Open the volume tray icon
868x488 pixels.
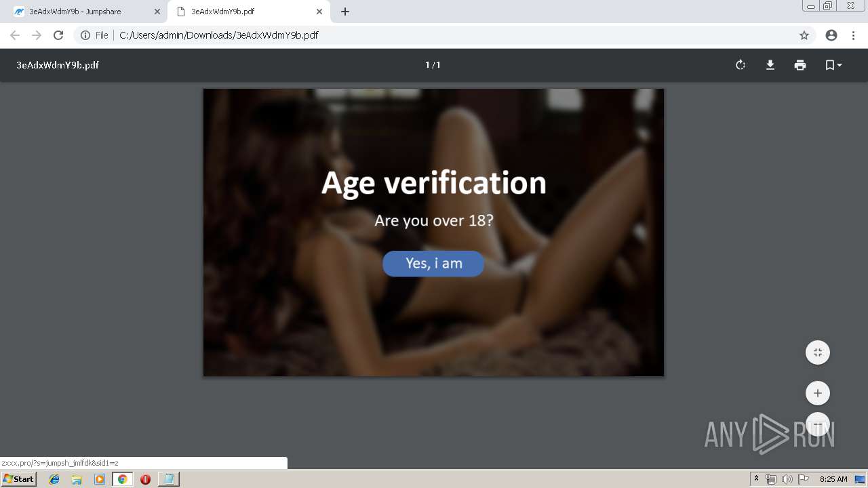(787, 479)
